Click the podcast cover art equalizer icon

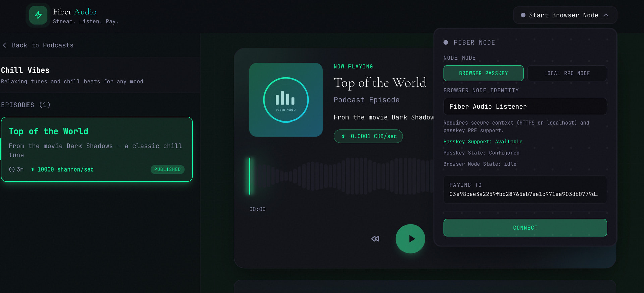[285, 100]
